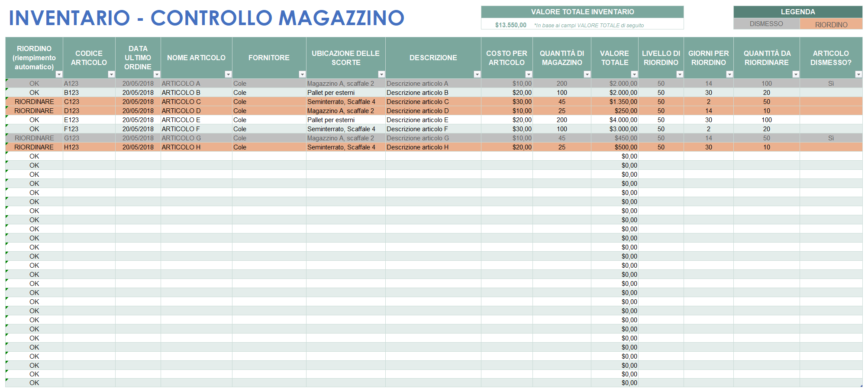This screenshot has height=392, width=868.
Task: Select the DISMESSO legend color cell
Action: 766,24
